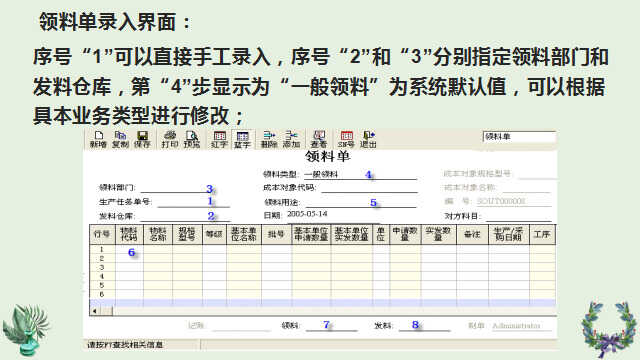Click the 保存 (Save) floppy disk icon

(x=142, y=139)
